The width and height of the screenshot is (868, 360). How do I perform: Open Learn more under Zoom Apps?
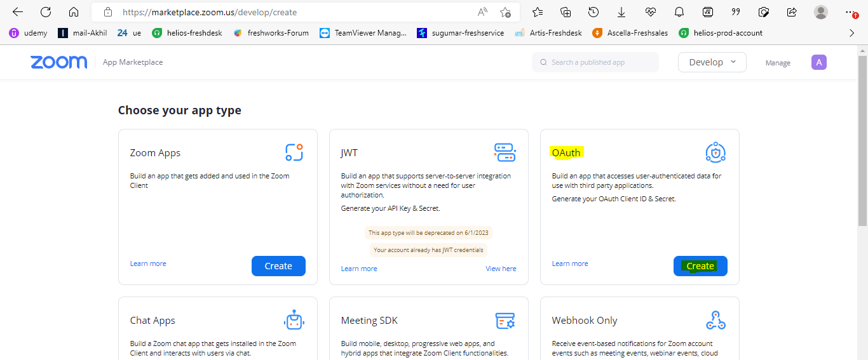[x=148, y=263]
